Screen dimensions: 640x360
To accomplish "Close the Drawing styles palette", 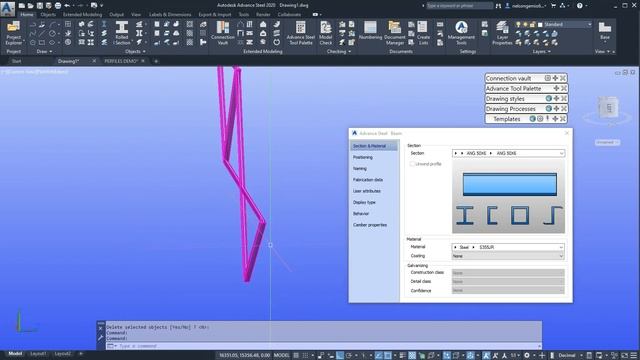I will [564, 98].
